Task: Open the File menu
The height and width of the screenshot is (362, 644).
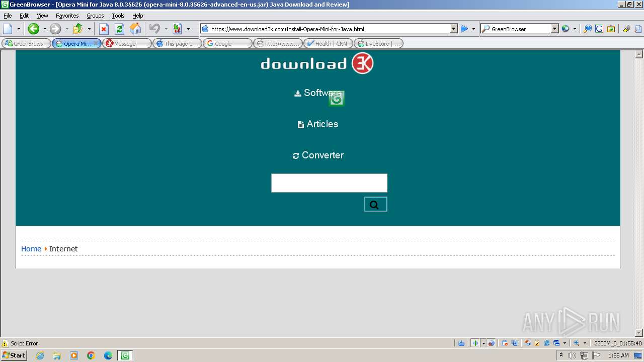Action: tap(8, 16)
